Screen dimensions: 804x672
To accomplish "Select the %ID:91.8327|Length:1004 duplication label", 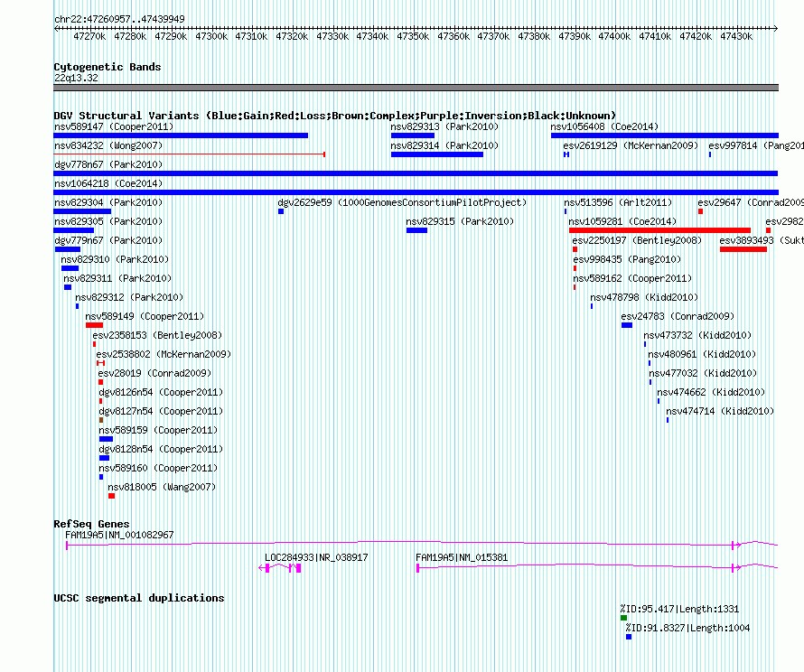I will (x=687, y=628).
